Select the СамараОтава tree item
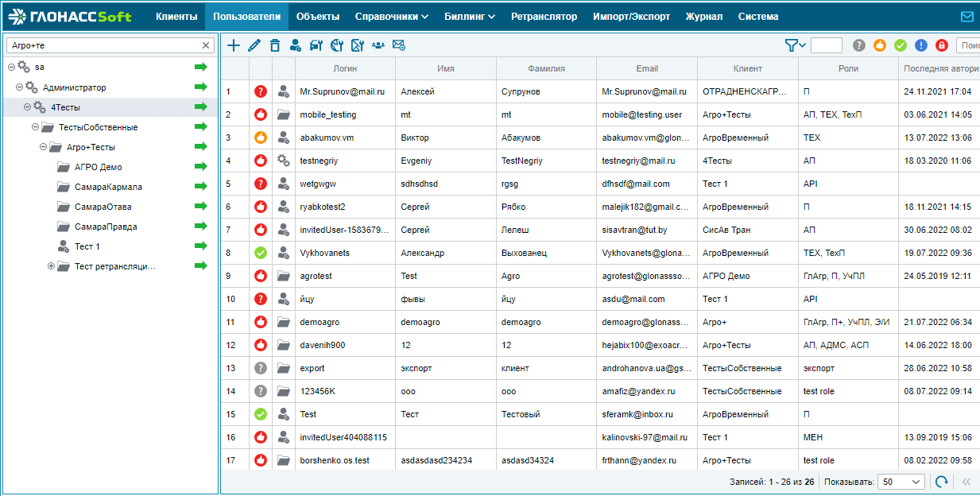980x496 pixels. point(103,206)
